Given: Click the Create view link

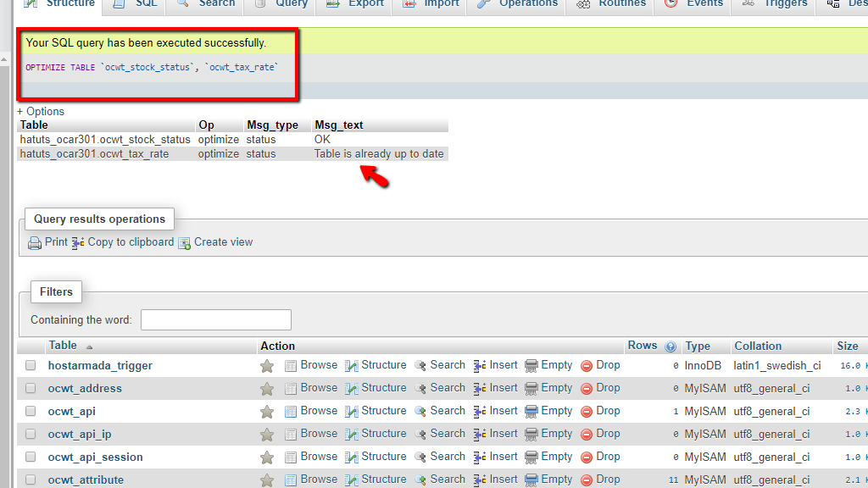Looking at the screenshot, I should pos(223,241).
